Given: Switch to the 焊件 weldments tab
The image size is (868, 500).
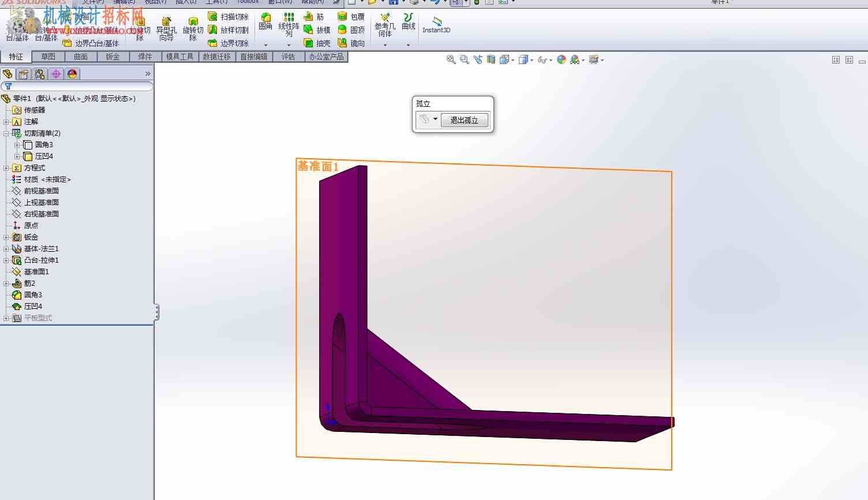Looking at the screenshot, I should 145,57.
